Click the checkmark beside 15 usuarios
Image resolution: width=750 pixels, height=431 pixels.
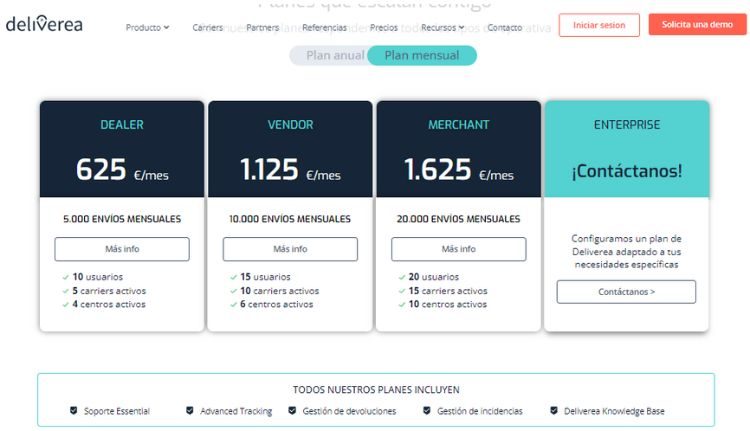tap(233, 277)
